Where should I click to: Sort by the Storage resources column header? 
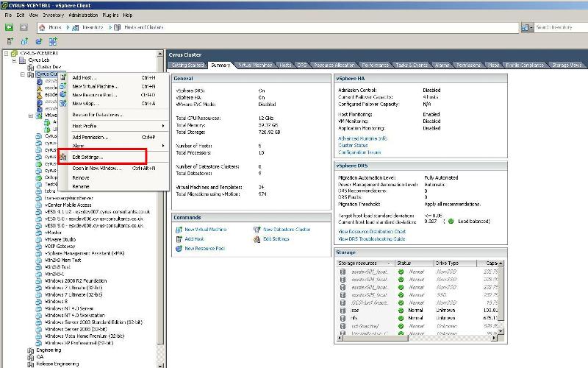pyautogui.click(x=365, y=263)
